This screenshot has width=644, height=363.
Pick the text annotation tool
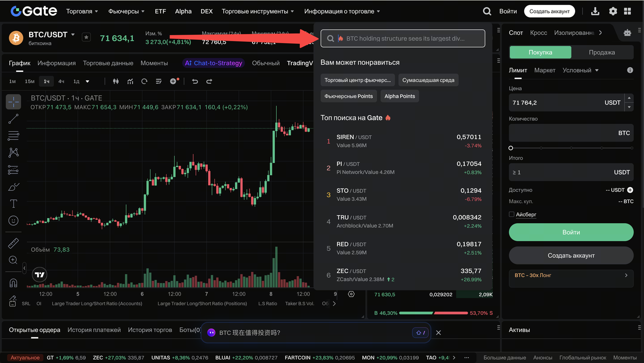click(x=14, y=204)
